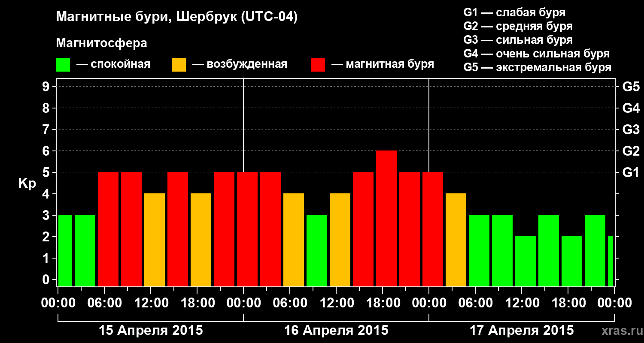Click the G5 scale label

pyautogui.click(x=631, y=87)
